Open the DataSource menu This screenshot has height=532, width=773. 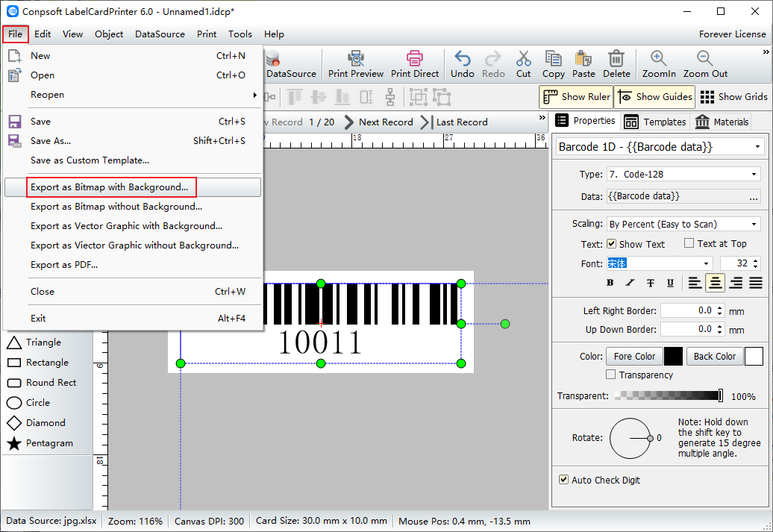coord(160,34)
